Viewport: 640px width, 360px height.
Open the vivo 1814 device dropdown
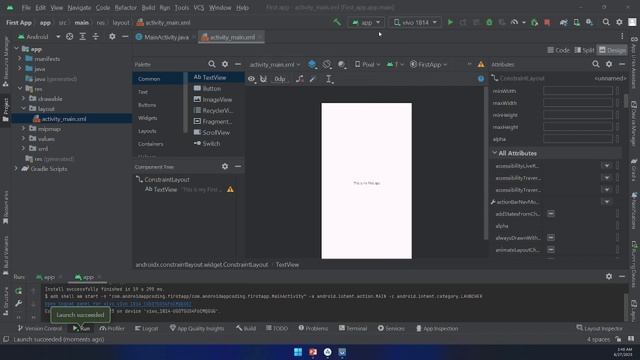pos(415,22)
